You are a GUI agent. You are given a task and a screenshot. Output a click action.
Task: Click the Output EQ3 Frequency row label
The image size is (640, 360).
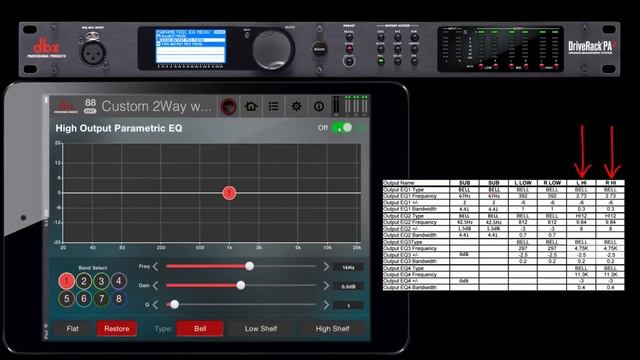click(x=410, y=248)
